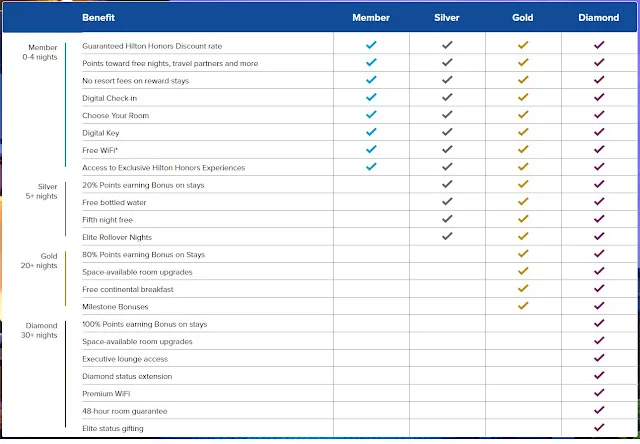
Task: Click the Member checkmark for Free WiFi
Action: coord(371,149)
